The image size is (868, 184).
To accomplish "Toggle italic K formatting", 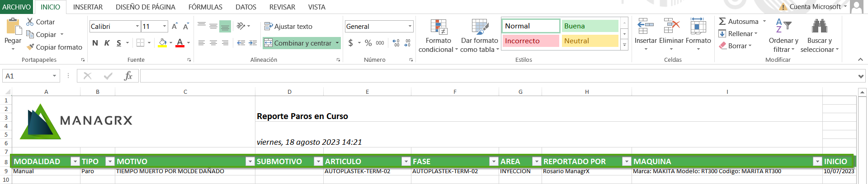I will (x=107, y=43).
